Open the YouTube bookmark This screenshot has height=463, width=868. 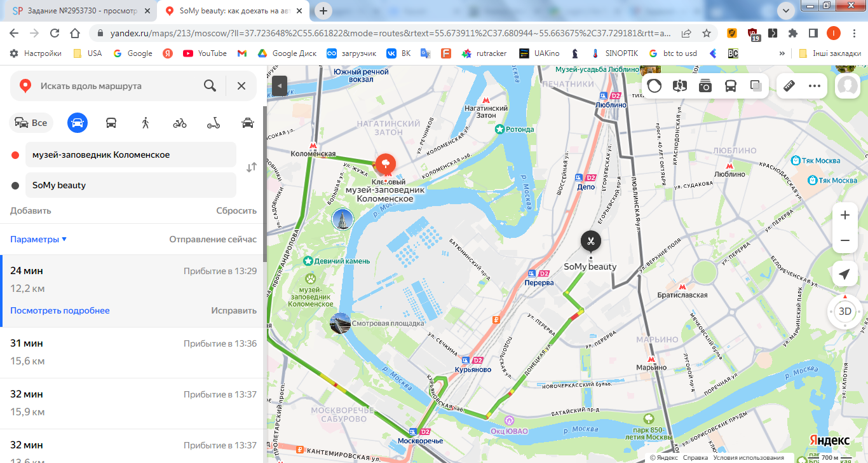click(x=205, y=53)
